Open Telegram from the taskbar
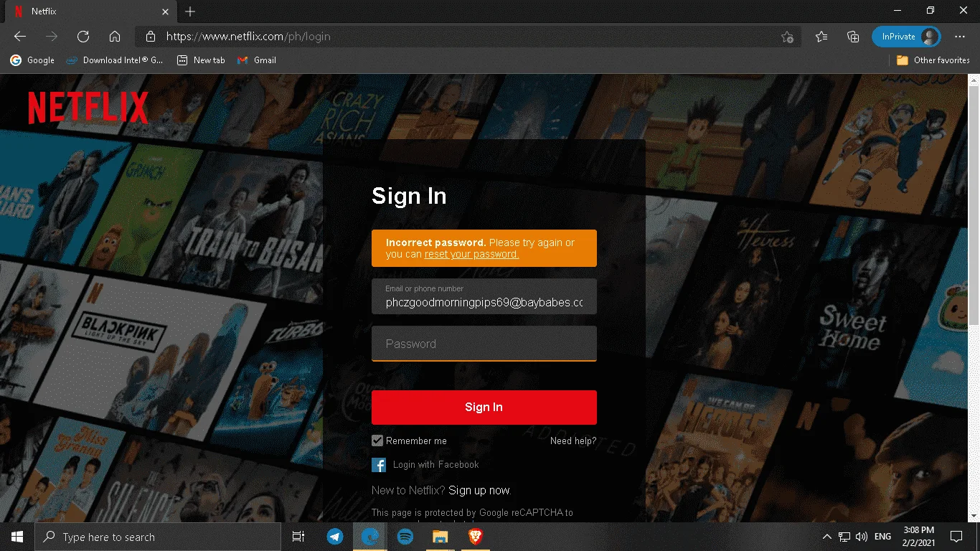 (x=335, y=537)
